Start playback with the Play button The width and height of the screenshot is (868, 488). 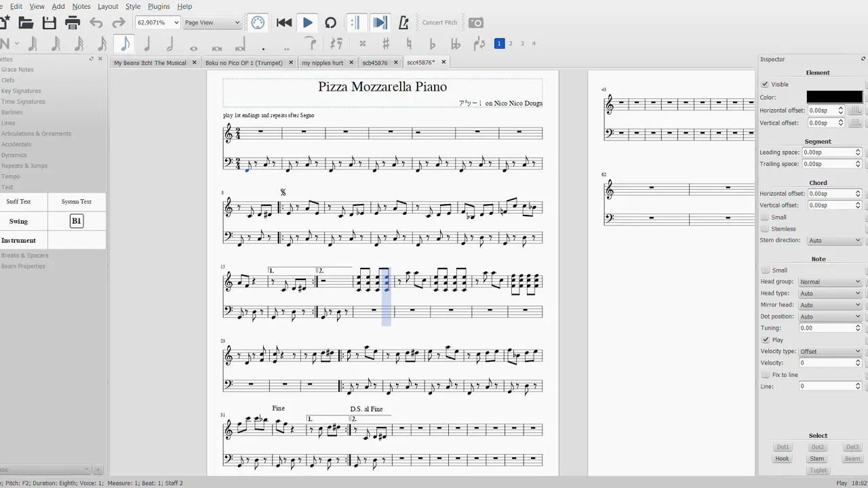pos(307,22)
